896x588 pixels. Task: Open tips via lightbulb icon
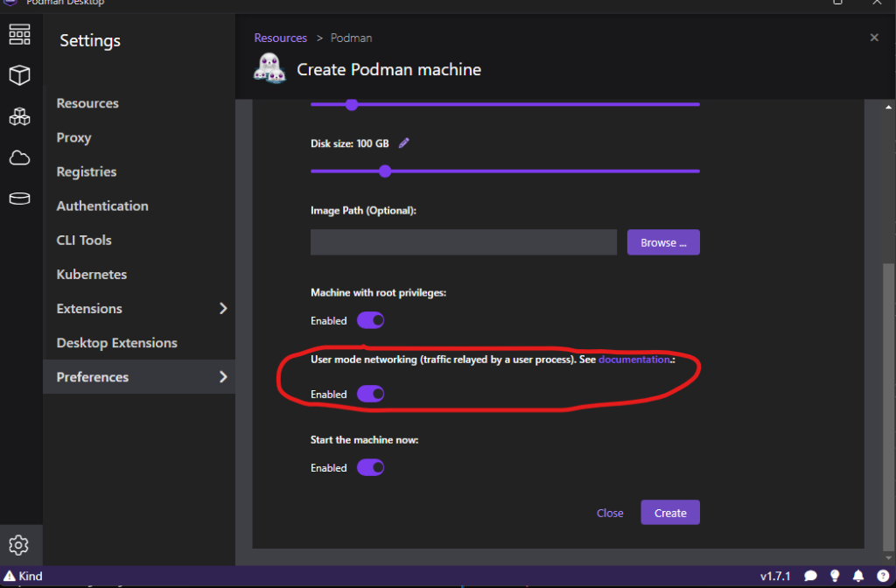(835, 576)
